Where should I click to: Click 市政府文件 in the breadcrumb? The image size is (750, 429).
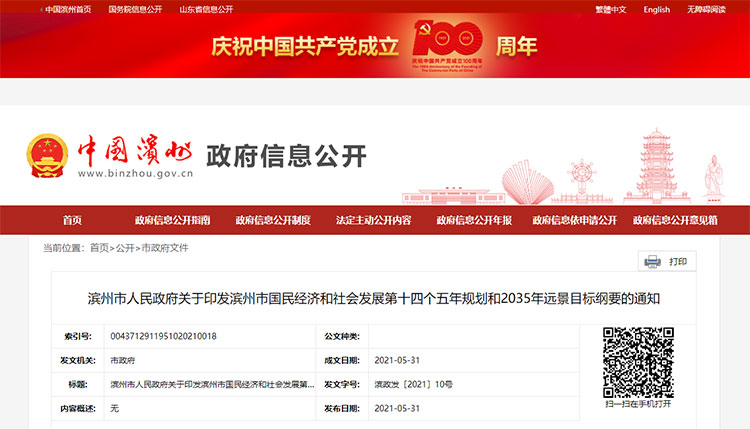165,247
